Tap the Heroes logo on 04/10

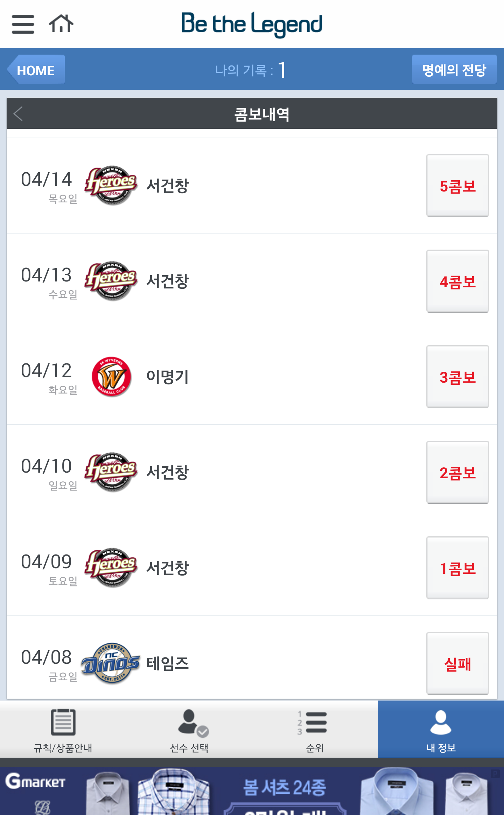[111, 472]
